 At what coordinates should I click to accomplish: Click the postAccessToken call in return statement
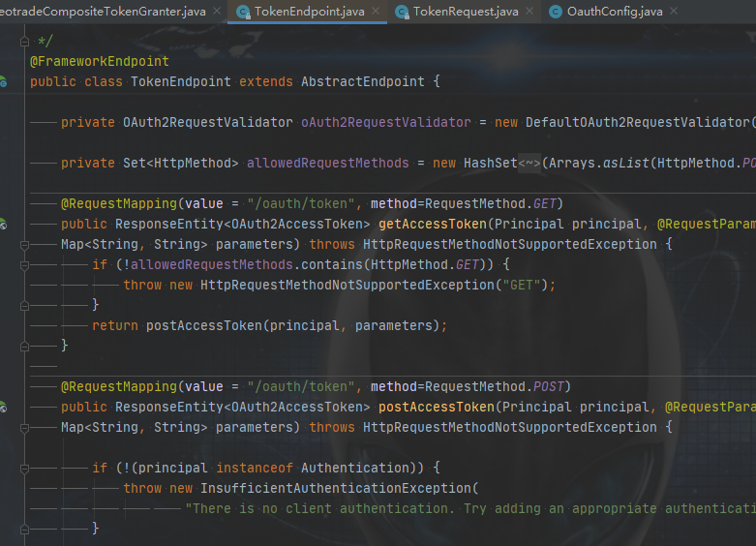204,325
